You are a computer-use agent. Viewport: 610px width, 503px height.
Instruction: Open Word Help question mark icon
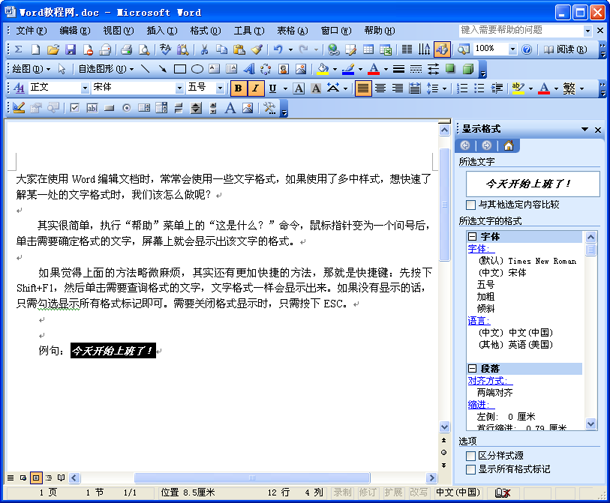point(526,49)
